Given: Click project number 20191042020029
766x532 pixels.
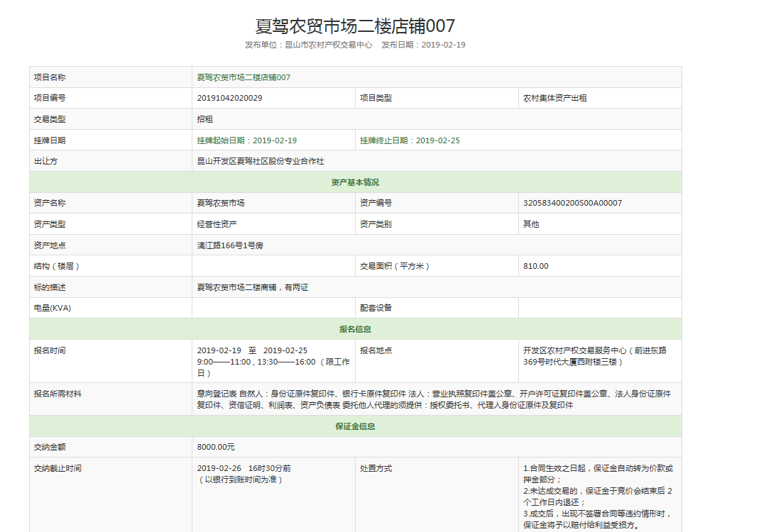Looking at the screenshot, I should tap(229, 98).
